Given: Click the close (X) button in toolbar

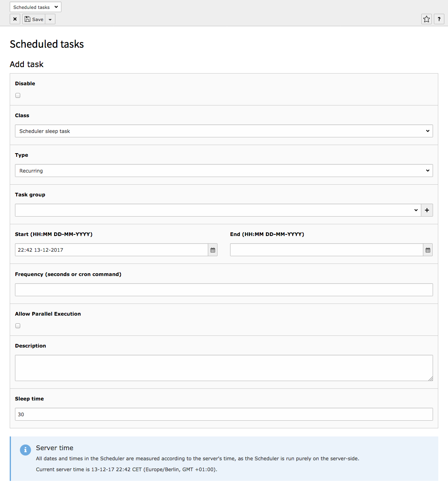Looking at the screenshot, I should click(x=15, y=19).
